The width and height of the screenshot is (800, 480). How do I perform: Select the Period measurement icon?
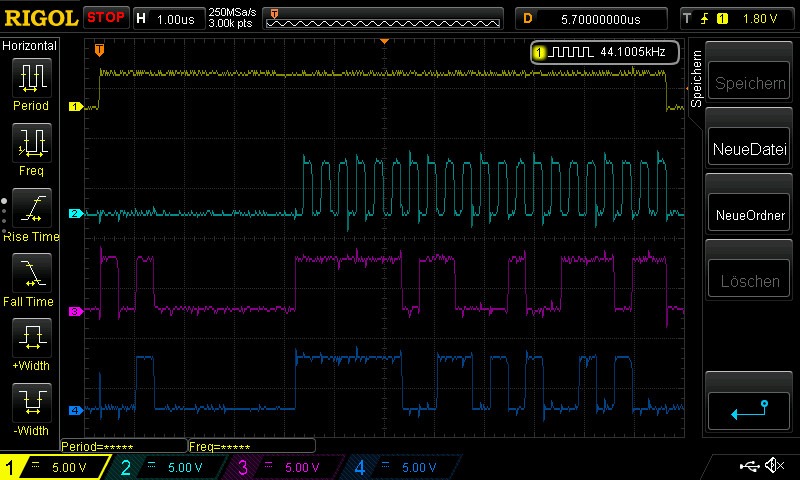(32, 78)
